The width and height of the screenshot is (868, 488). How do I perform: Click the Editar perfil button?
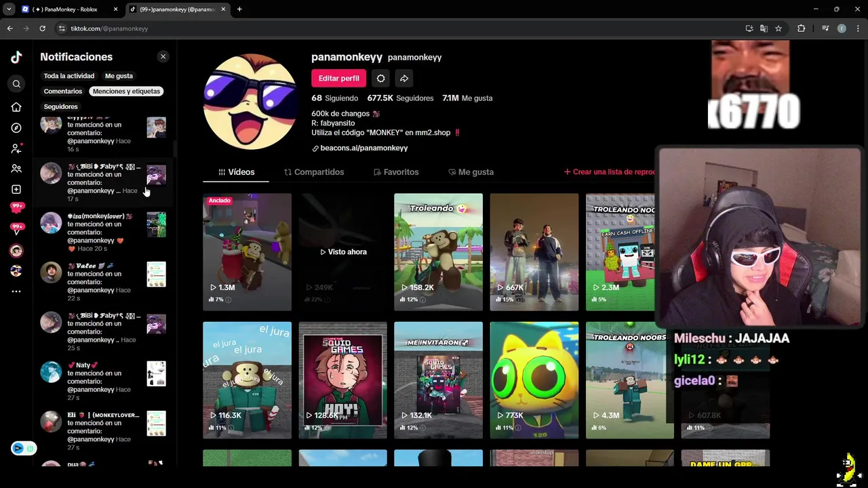click(x=338, y=79)
